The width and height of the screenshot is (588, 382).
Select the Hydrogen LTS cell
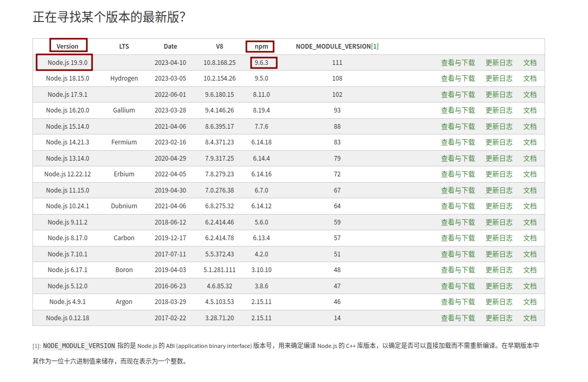coord(124,78)
